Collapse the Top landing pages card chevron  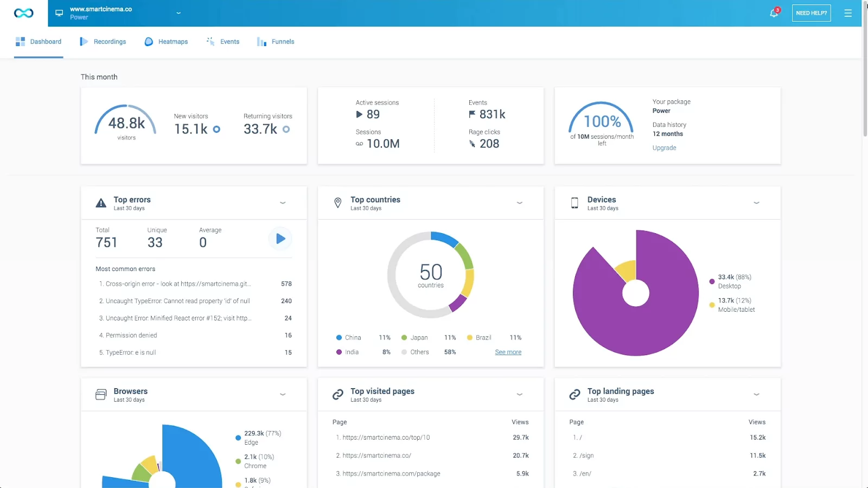[x=756, y=394]
